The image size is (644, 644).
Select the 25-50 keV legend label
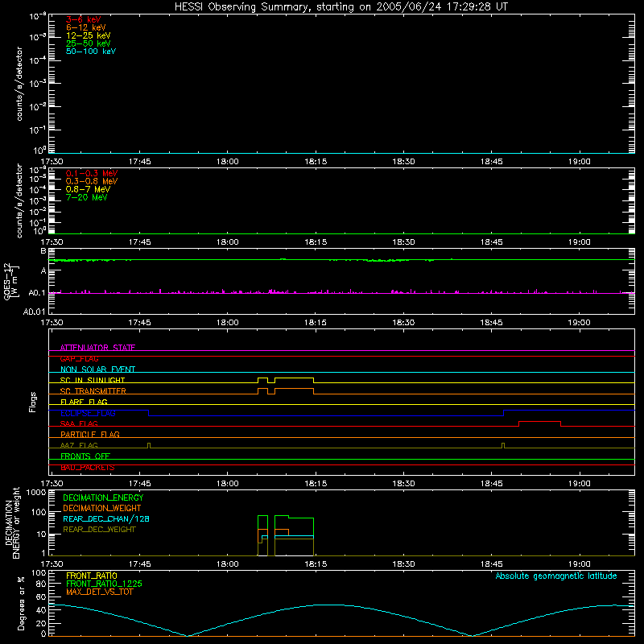click(88, 43)
